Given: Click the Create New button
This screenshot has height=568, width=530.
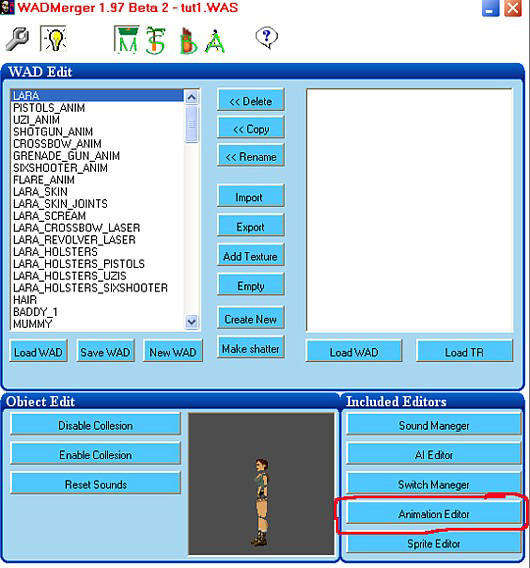Looking at the screenshot, I should 251,318.
